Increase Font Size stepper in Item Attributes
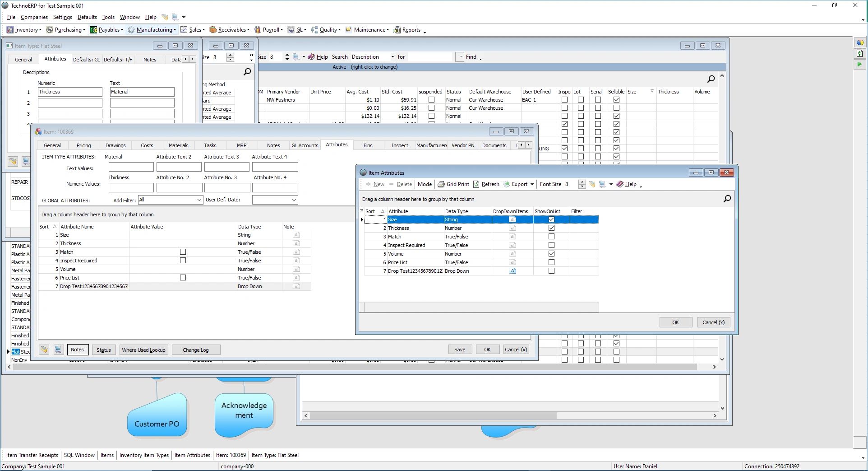 pos(582,182)
